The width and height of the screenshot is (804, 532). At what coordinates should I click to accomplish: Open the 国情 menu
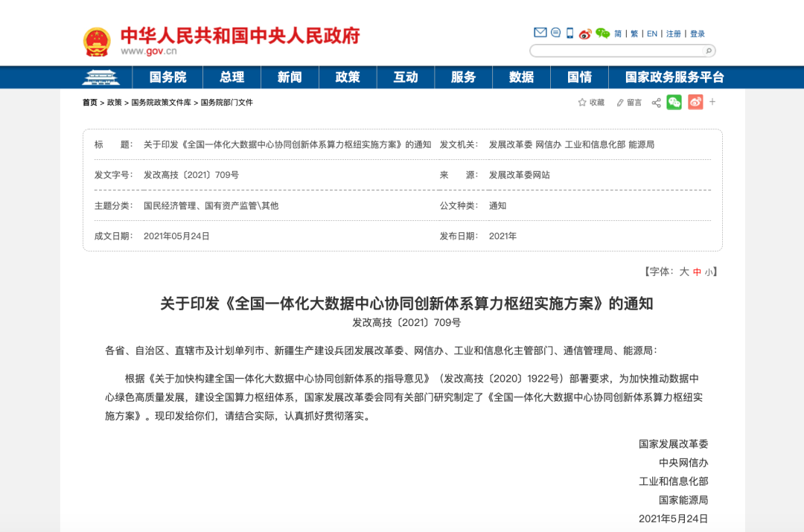[x=579, y=77]
